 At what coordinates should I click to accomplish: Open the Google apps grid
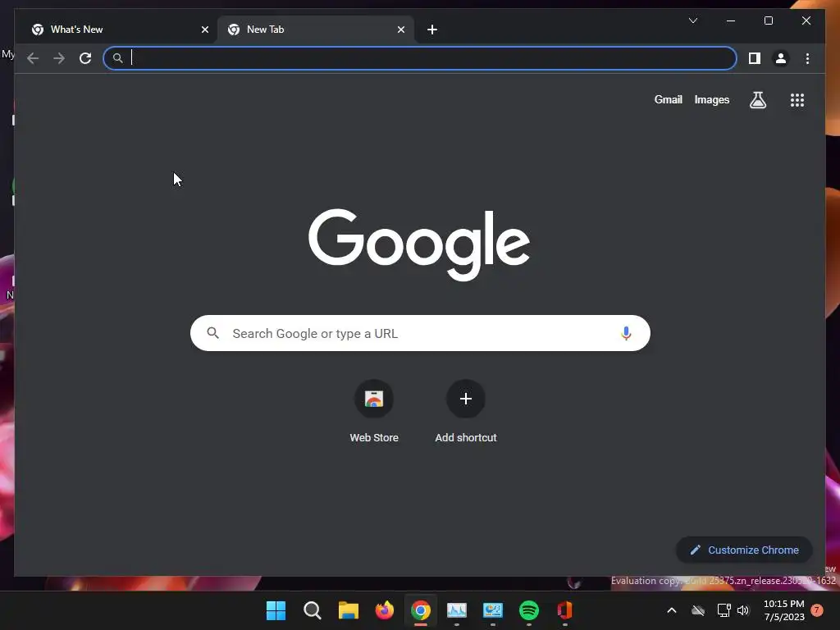tap(797, 99)
